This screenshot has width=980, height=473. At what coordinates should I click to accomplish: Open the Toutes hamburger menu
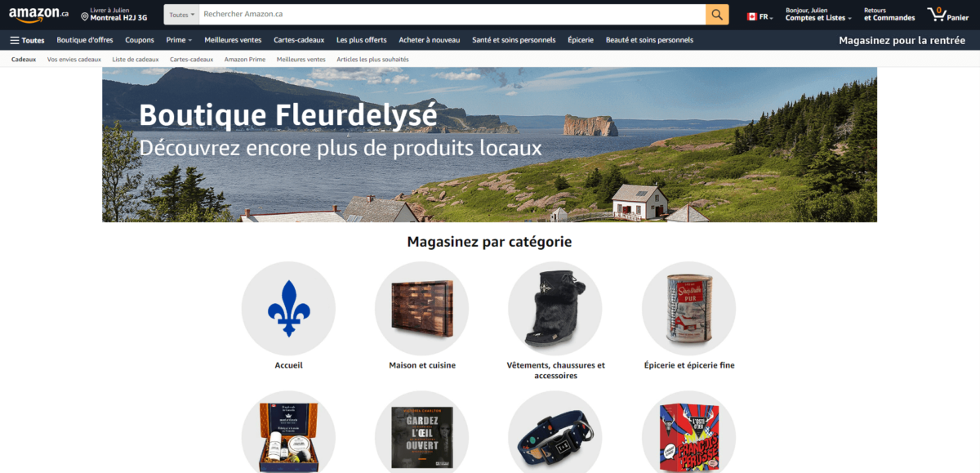click(27, 40)
